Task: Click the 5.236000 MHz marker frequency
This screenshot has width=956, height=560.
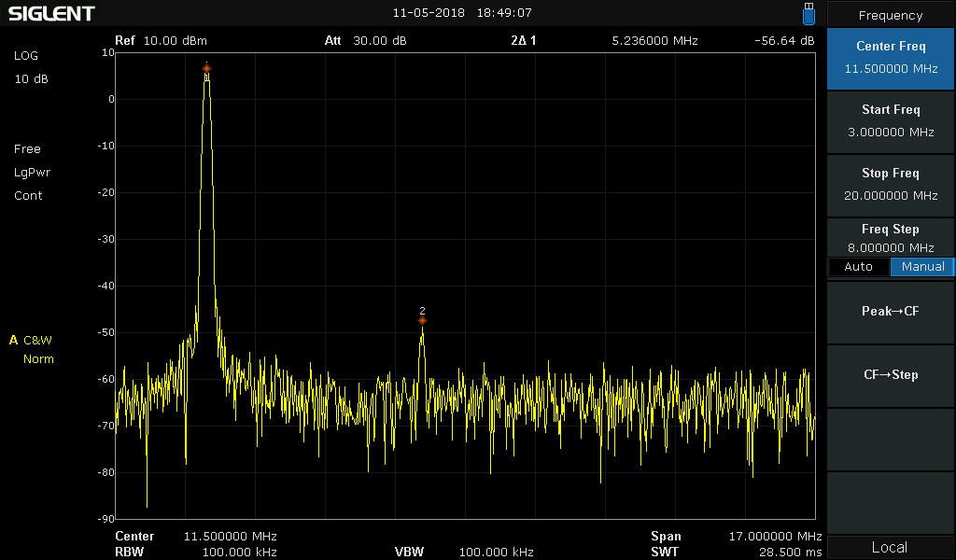Action: [x=654, y=41]
